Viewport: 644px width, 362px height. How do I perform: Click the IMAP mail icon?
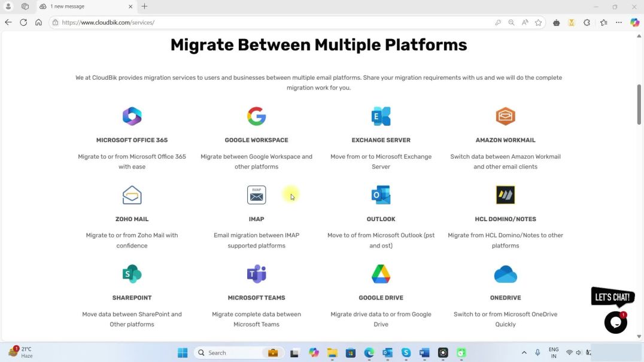[x=256, y=195]
